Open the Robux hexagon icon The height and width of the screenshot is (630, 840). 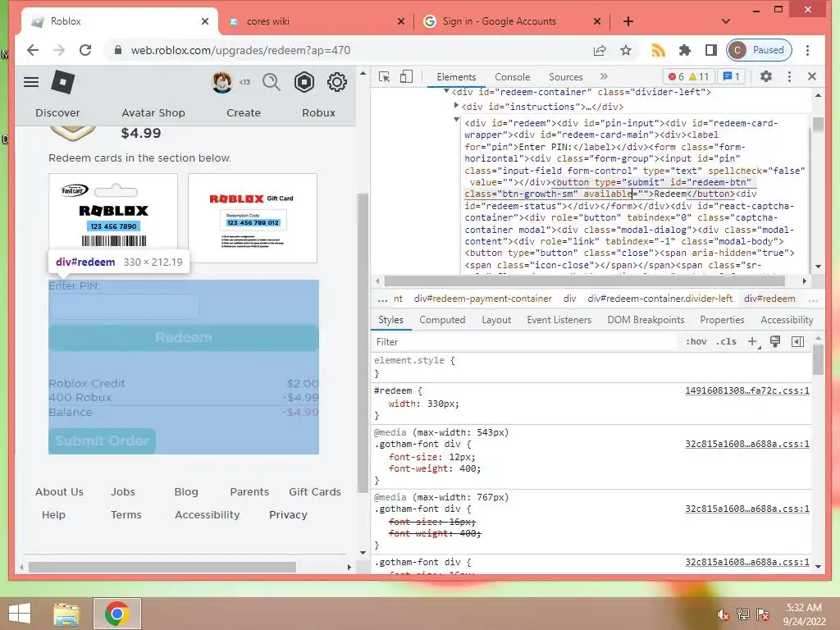point(304,82)
